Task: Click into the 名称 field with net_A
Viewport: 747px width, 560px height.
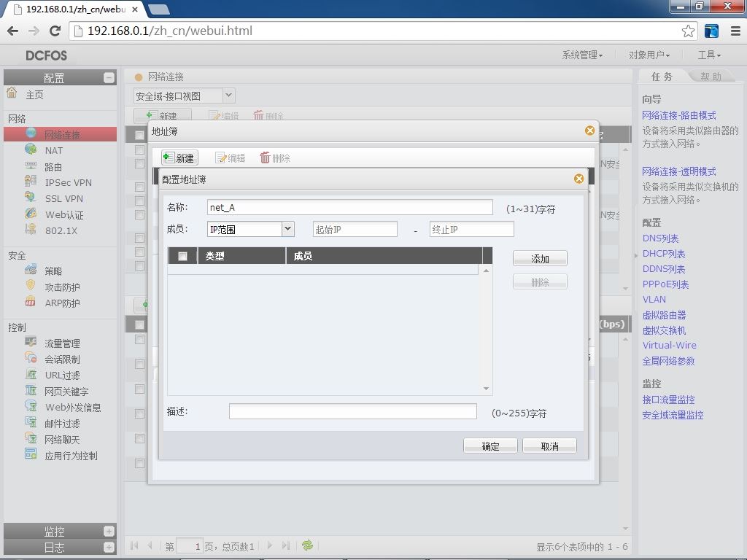Action: [x=350, y=207]
